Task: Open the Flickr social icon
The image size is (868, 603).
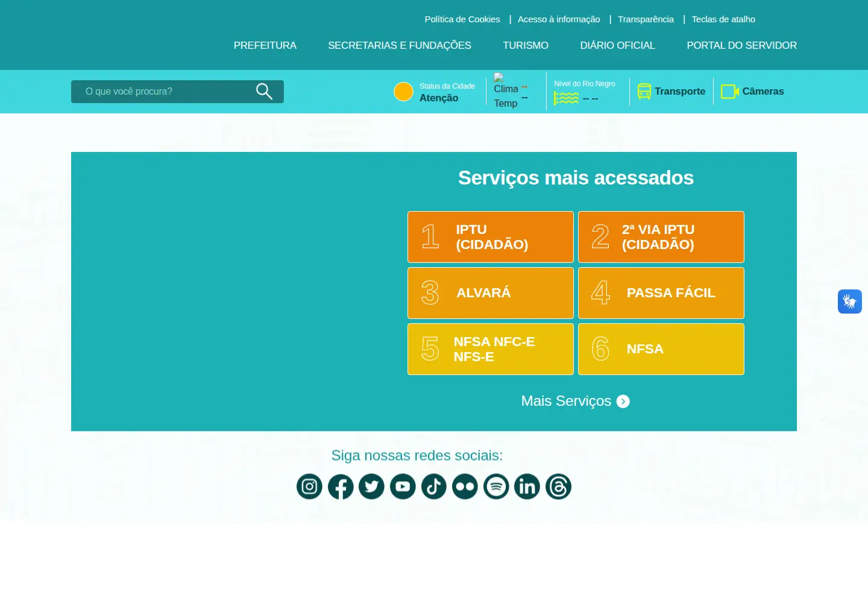Action: (465, 487)
